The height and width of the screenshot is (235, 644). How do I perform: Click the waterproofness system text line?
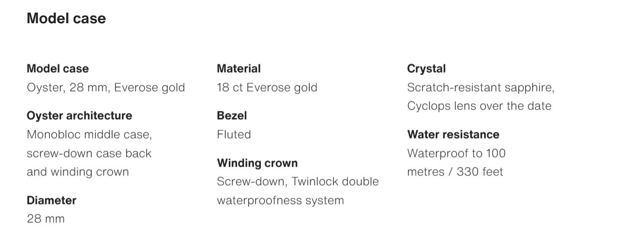(x=280, y=200)
